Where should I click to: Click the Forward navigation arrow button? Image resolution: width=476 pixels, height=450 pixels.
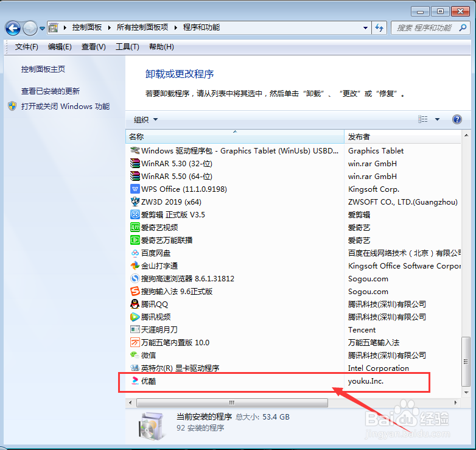(30, 28)
